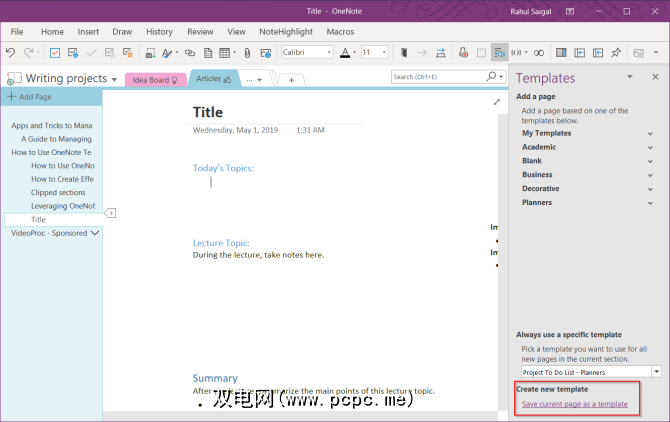The image size is (670, 422).
Task: Click the font color A swatch
Action: (344, 52)
